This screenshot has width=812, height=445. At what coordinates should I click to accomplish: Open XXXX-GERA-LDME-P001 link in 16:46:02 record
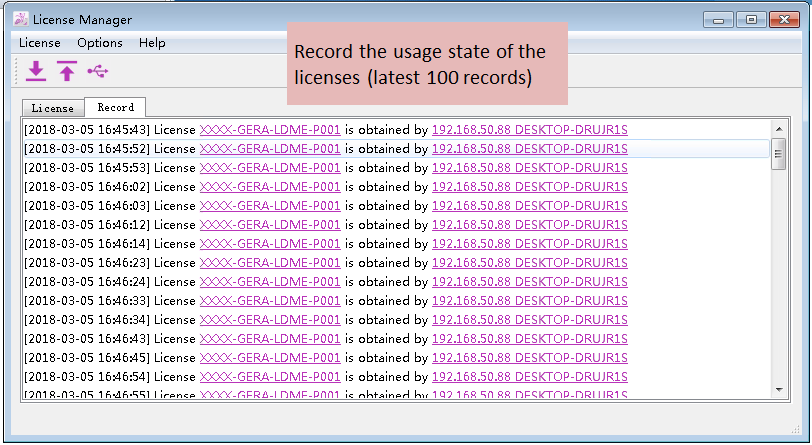(270, 187)
